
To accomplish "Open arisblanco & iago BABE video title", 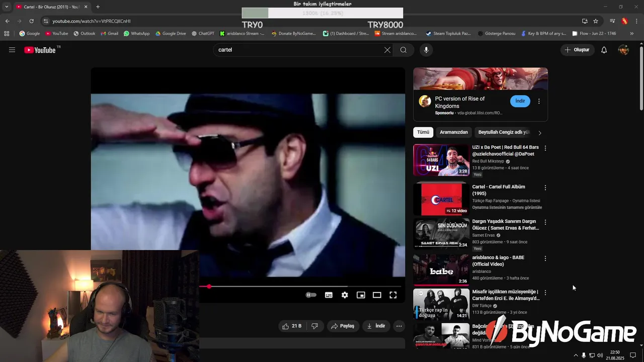I will pos(498,261).
